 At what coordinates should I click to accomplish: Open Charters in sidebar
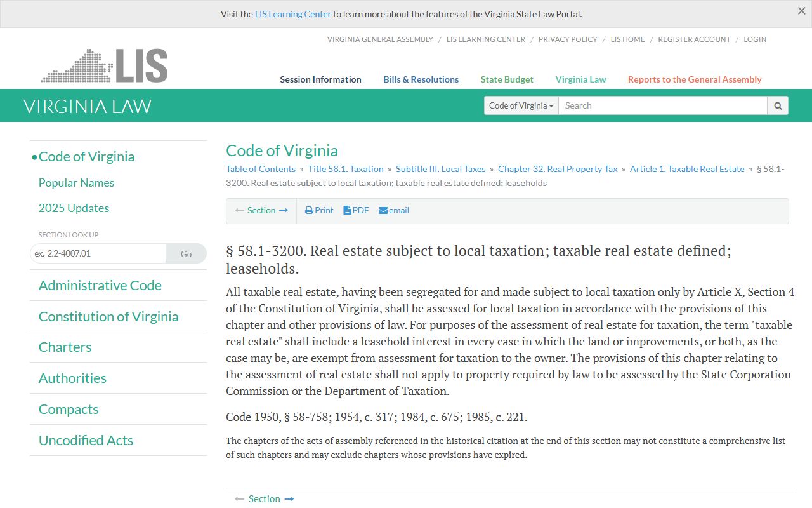[65, 347]
